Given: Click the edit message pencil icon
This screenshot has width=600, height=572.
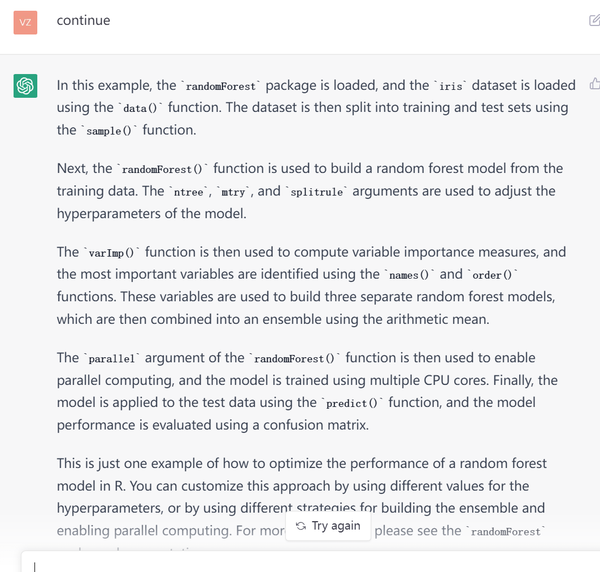Looking at the screenshot, I should pyautogui.click(x=594, y=20).
